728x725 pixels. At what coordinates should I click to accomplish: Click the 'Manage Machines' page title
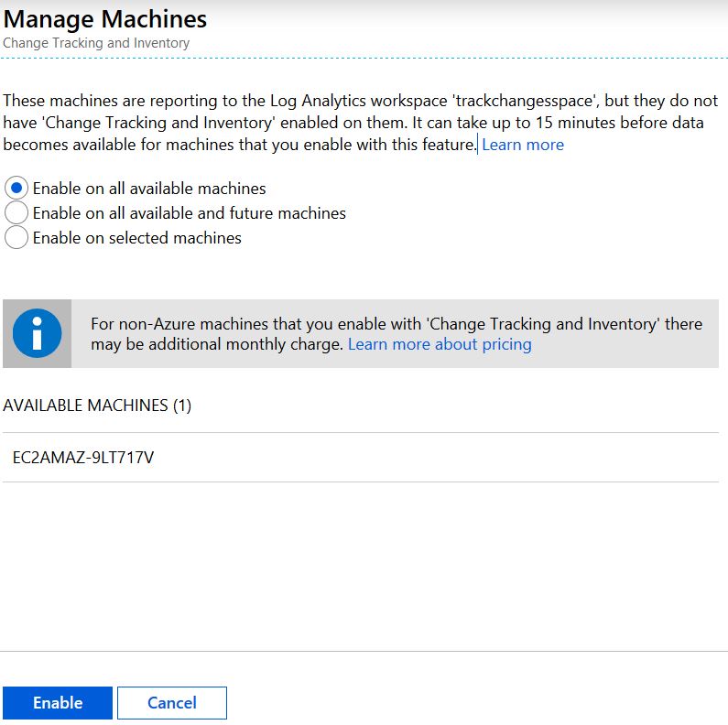(x=105, y=19)
